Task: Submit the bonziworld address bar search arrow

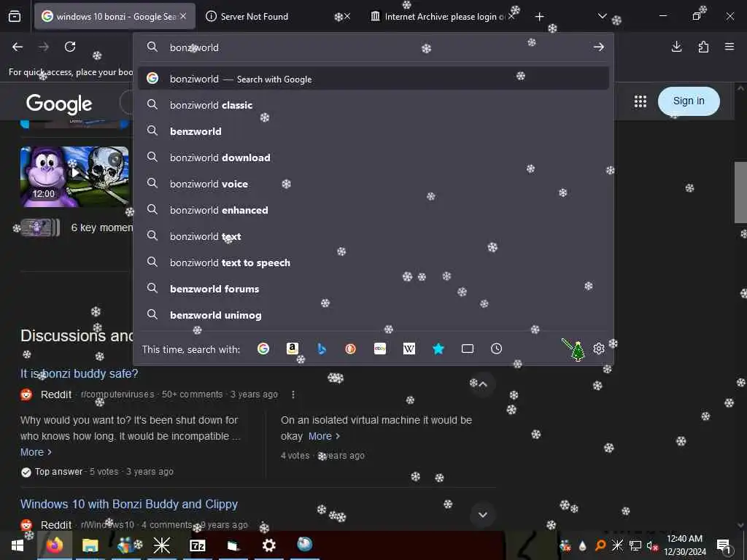Action: point(599,47)
